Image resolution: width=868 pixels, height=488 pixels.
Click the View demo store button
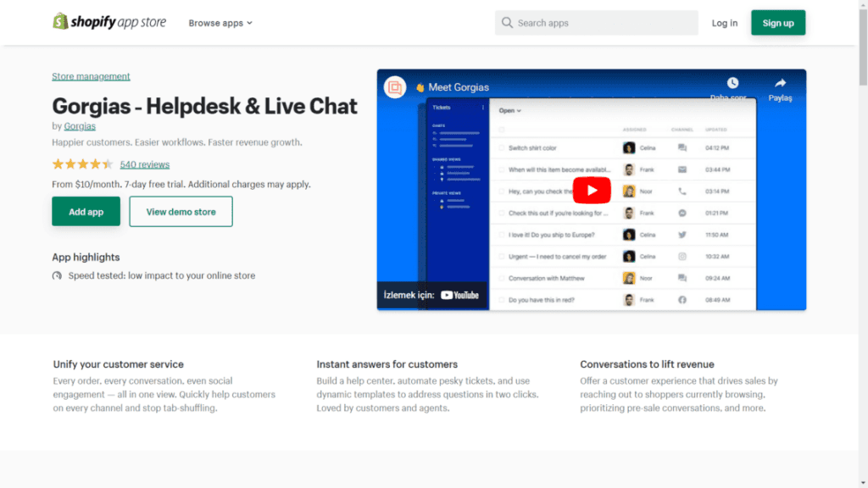pos(181,211)
